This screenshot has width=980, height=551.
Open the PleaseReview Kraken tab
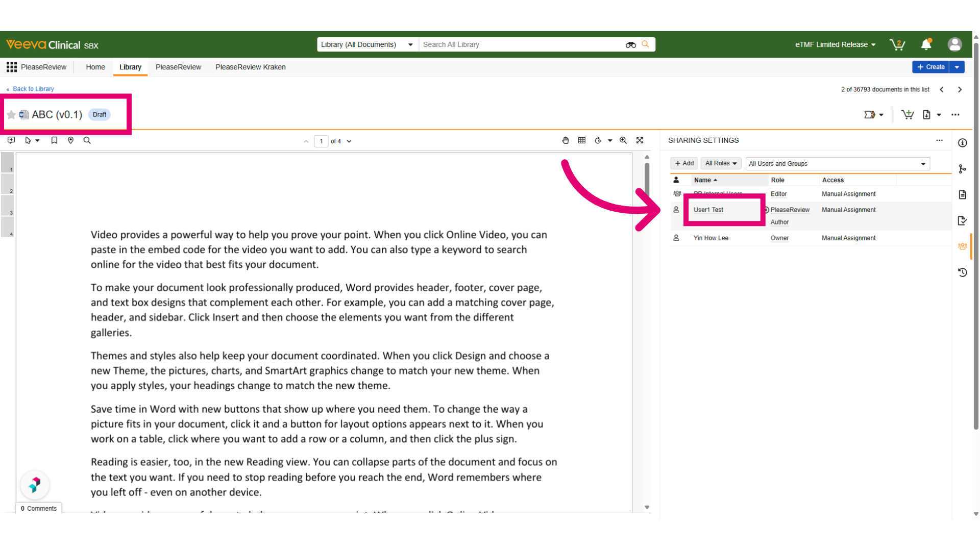pyautogui.click(x=251, y=67)
